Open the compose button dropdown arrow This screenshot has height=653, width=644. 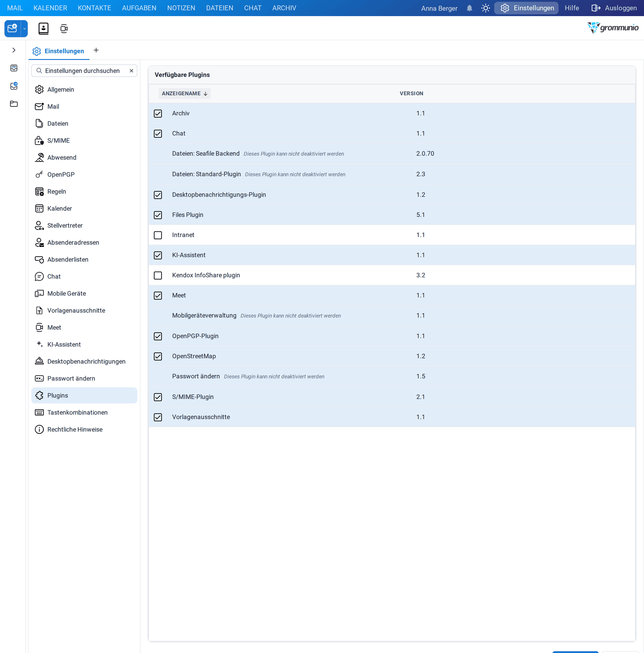click(25, 29)
